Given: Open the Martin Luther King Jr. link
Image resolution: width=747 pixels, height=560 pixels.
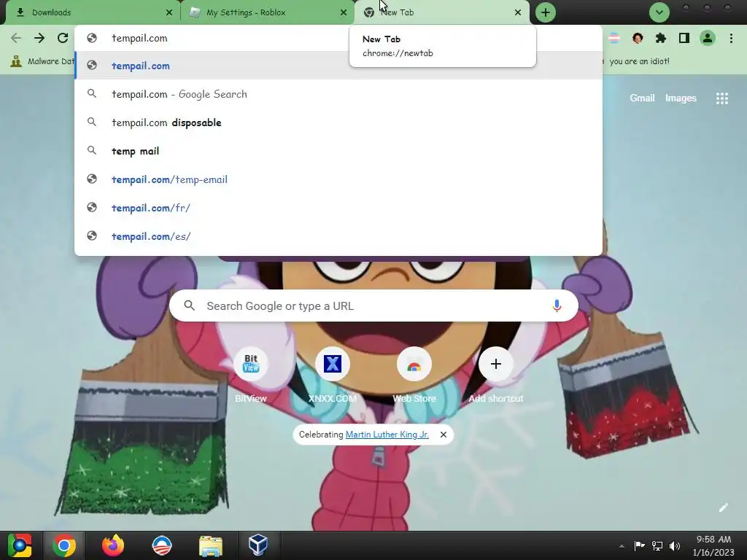Looking at the screenshot, I should 387,435.
